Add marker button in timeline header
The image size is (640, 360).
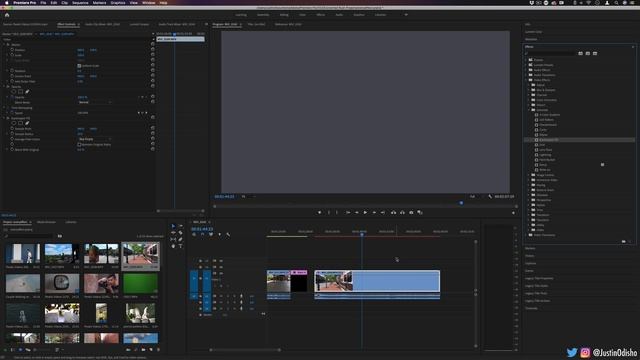pyautogui.click(x=219, y=234)
